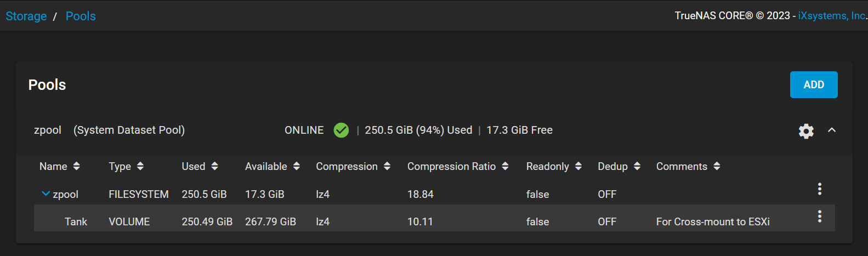Go to Storage breadcrumb link
868x256 pixels.
pyautogui.click(x=26, y=16)
